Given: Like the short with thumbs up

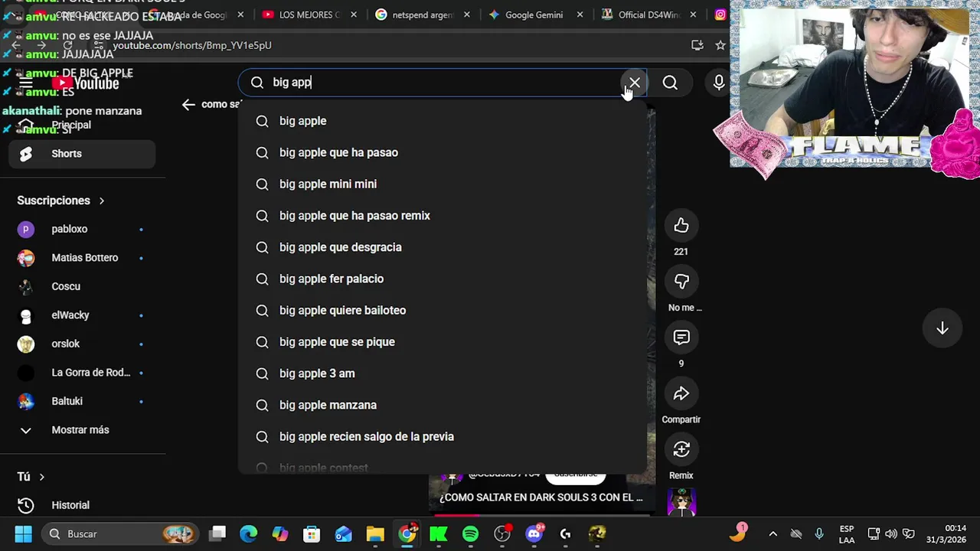Looking at the screenshot, I should tap(681, 225).
